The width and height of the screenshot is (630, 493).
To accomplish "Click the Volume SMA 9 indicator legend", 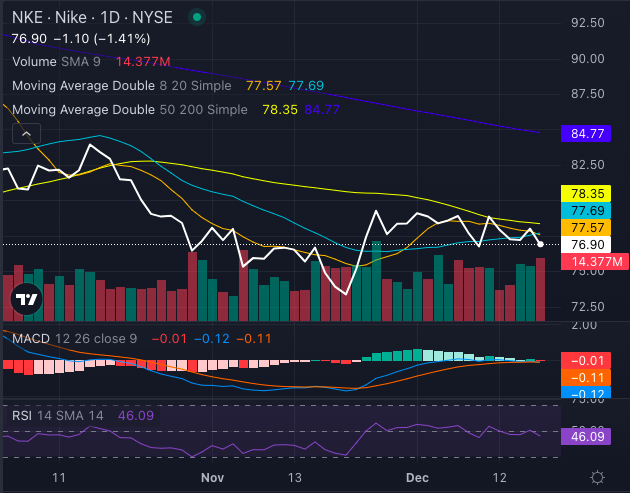I will 58,62.
